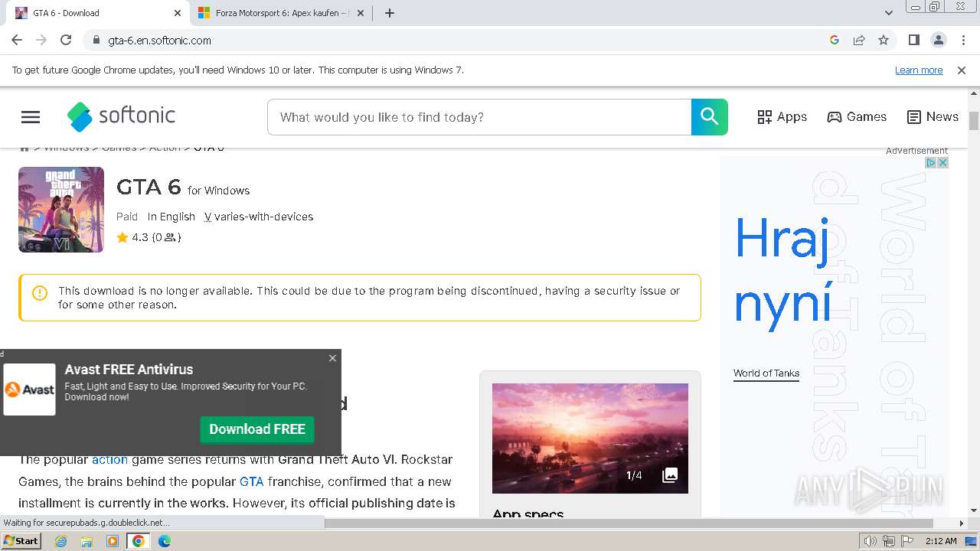Switch to Forza Motorsport 6 tab
This screenshot has width=980, height=551.
coord(280,13)
